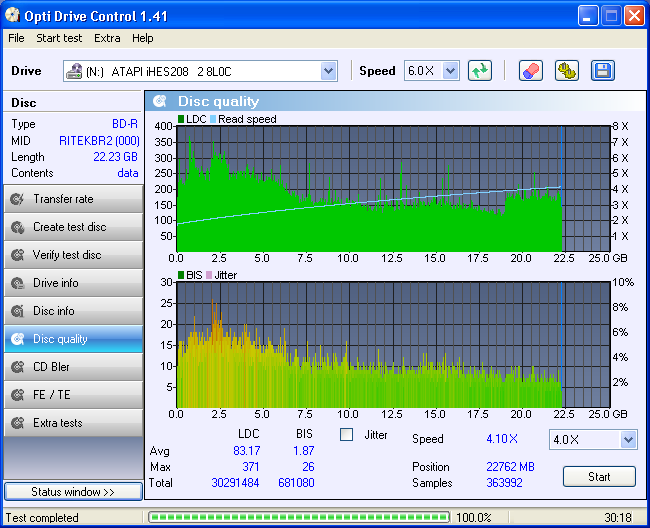
Task: Click the FE / TE sidebar icon
Action: 17,395
